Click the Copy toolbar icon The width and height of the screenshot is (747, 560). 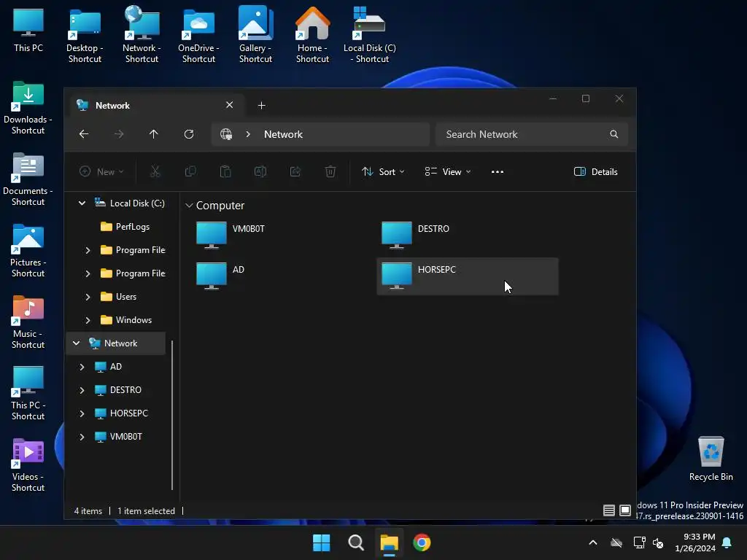click(x=190, y=171)
